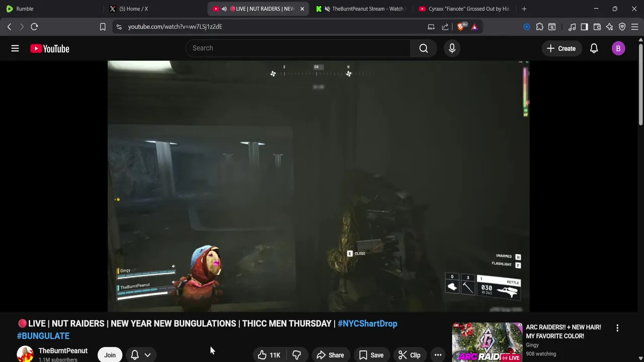Open the browser main menu
Screen dimensions: 644x362
point(635,27)
